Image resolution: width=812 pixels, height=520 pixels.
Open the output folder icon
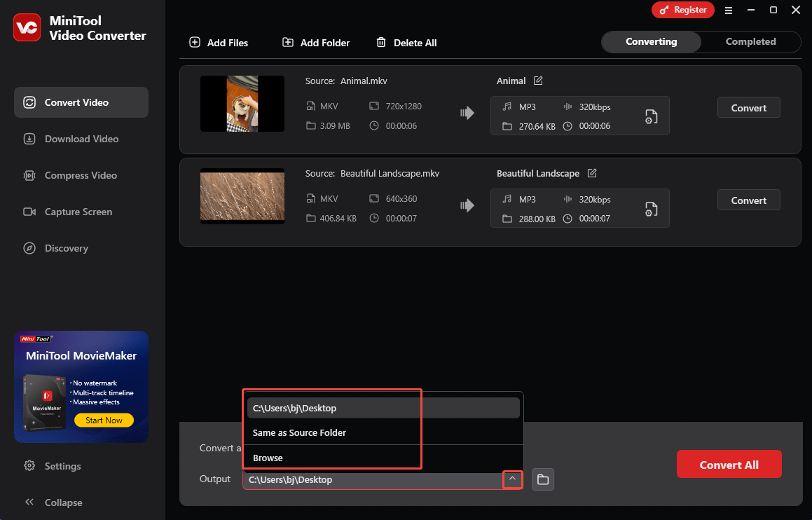tap(543, 479)
